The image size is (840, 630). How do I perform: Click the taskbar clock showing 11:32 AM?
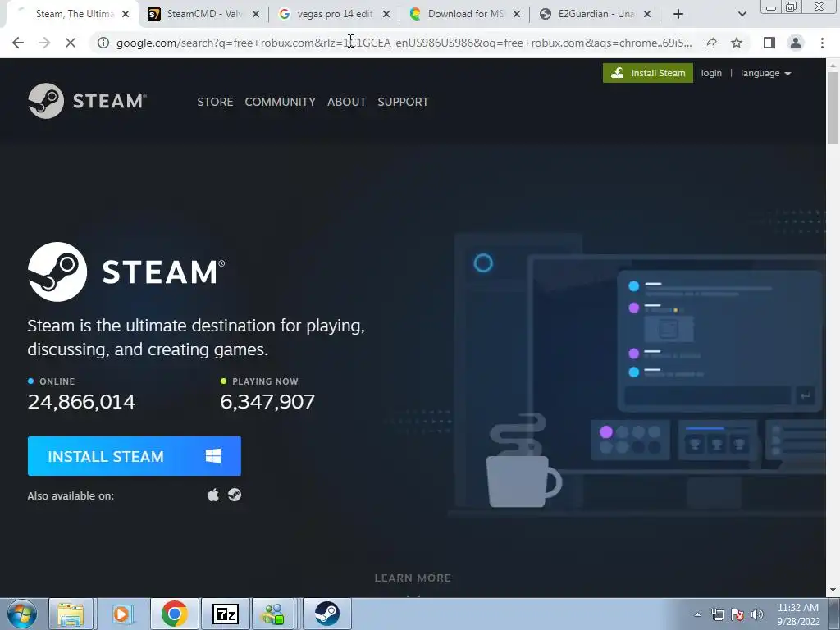coord(798,614)
